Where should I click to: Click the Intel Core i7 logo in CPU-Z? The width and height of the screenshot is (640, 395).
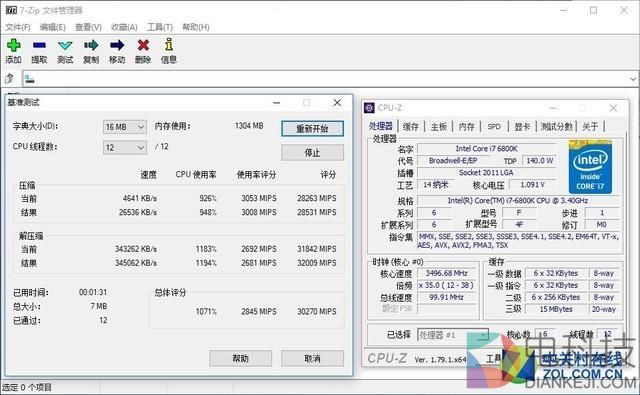pyautogui.click(x=590, y=167)
